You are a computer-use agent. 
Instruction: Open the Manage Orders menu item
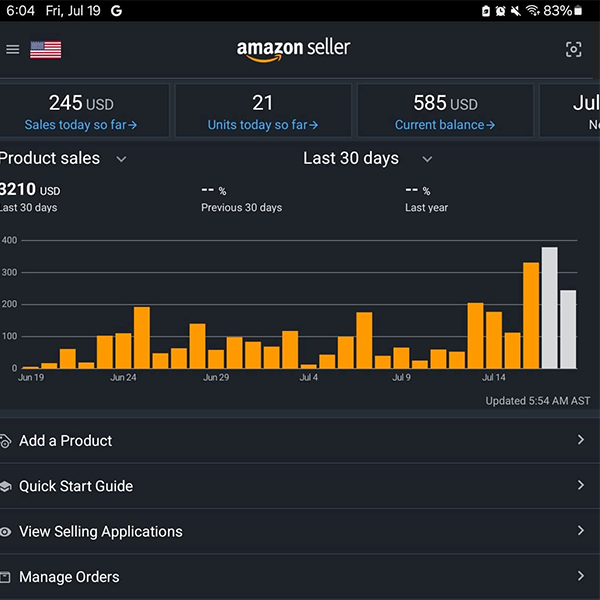click(70, 577)
